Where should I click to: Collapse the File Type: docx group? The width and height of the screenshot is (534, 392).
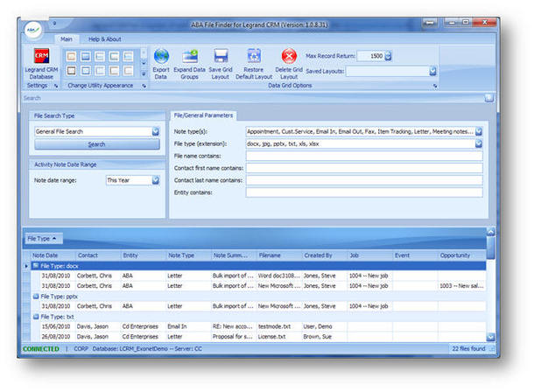click(x=36, y=266)
